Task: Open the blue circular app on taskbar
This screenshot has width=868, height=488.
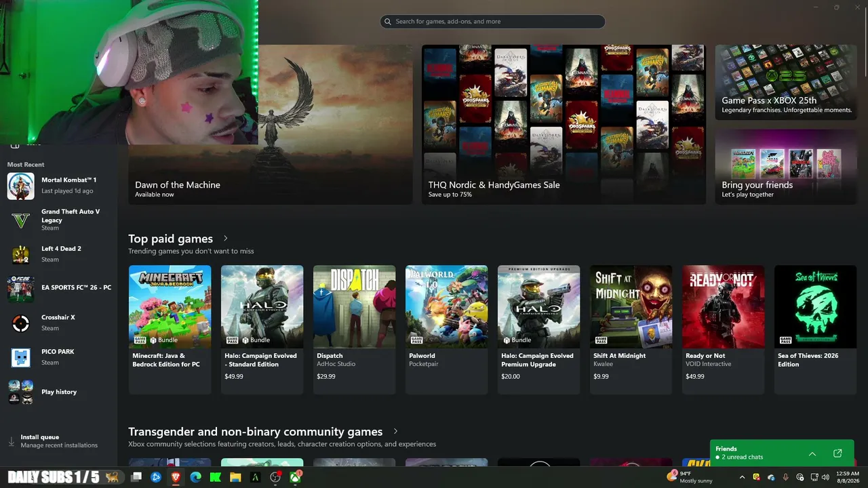Action: 156,477
